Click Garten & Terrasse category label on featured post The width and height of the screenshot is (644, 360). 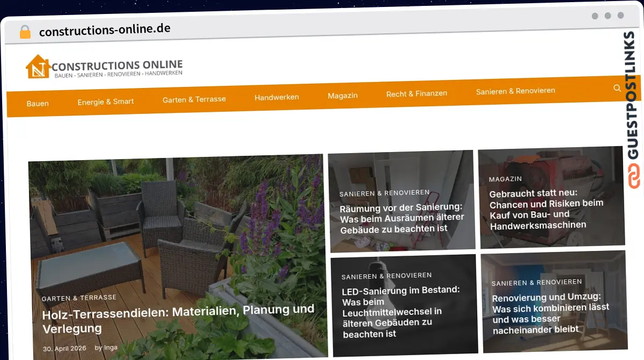click(79, 298)
